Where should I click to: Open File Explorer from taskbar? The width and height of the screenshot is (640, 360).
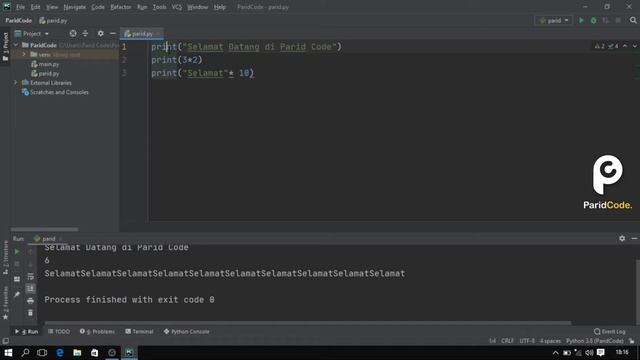click(77, 353)
